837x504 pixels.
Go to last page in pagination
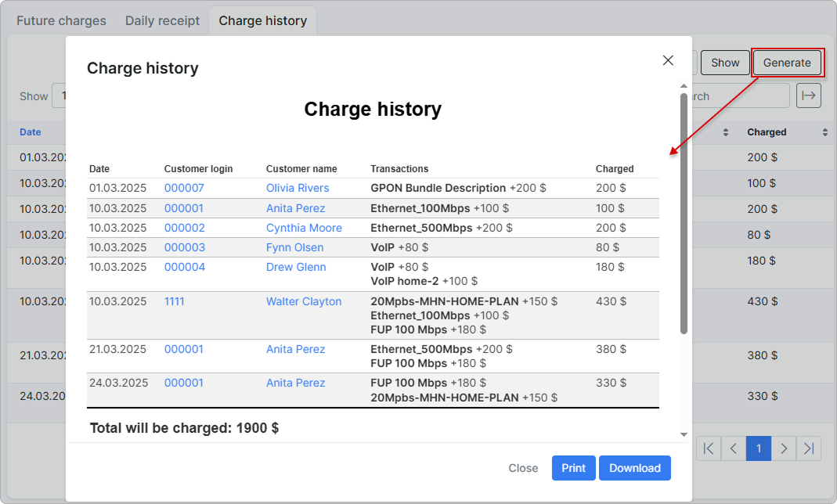point(809,448)
